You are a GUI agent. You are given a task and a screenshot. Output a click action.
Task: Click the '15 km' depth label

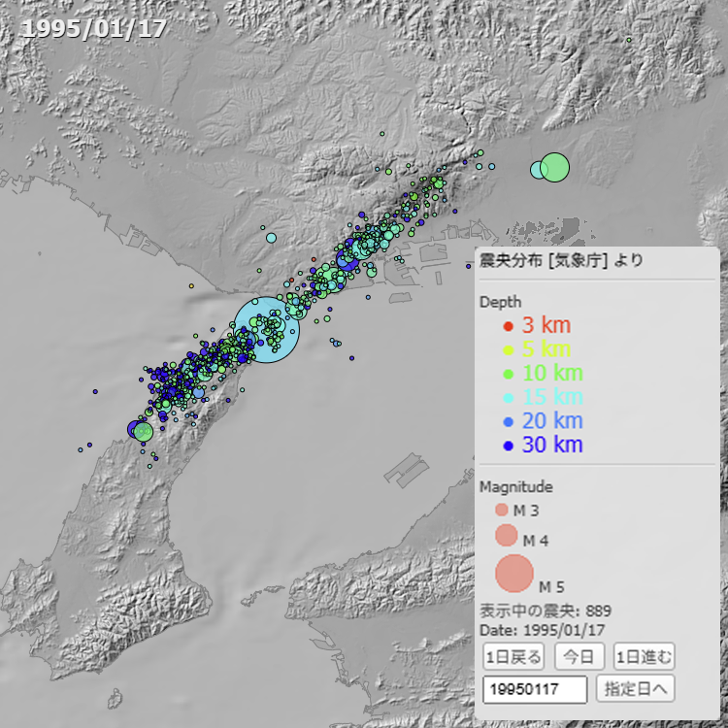point(552,397)
